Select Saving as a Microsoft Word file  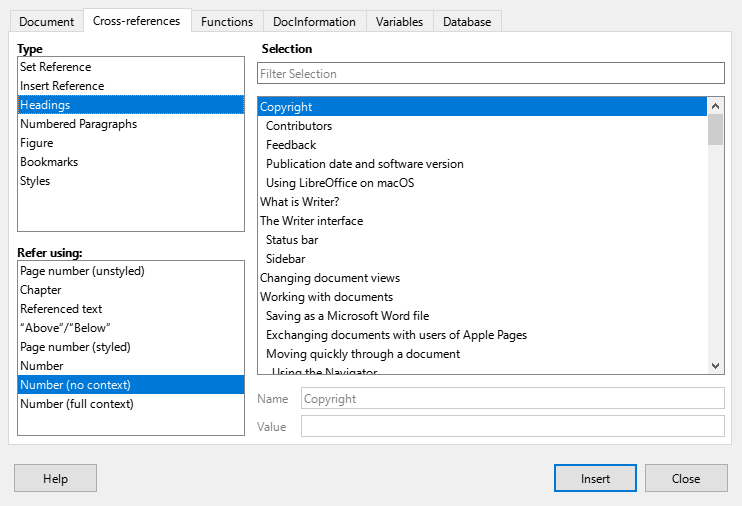[x=482, y=315]
